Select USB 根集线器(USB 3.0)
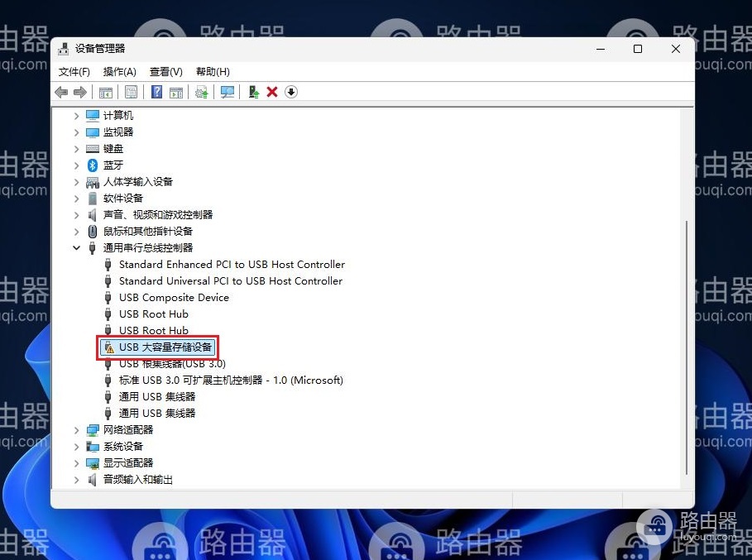Screen dimensions: 752x560 (x=173, y=363)
